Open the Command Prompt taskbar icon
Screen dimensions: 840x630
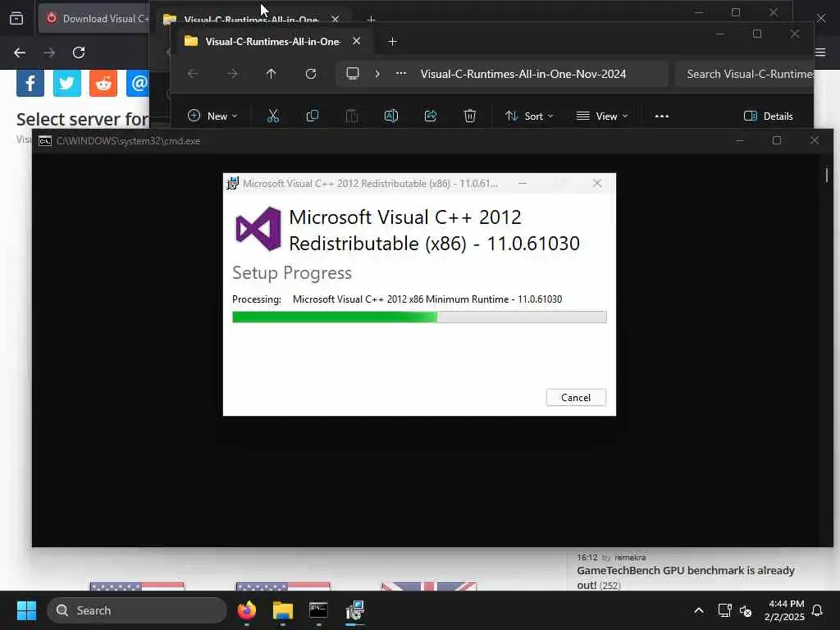pos(318,610)
